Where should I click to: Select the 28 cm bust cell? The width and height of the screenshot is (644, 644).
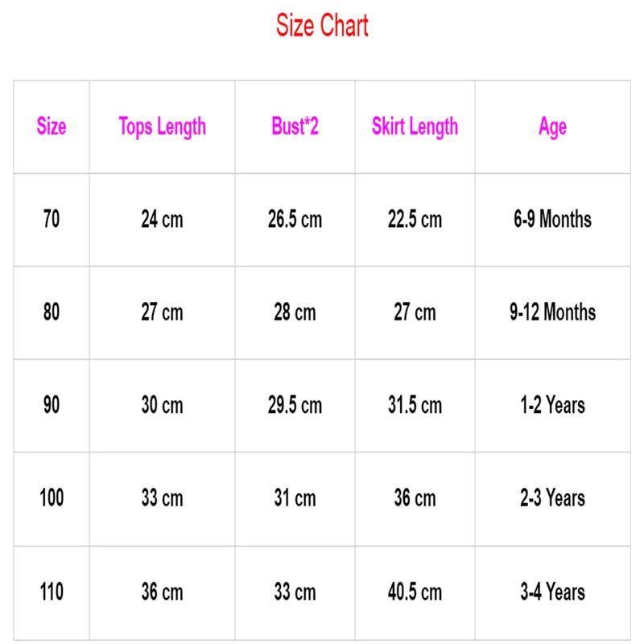coord(295,312)
